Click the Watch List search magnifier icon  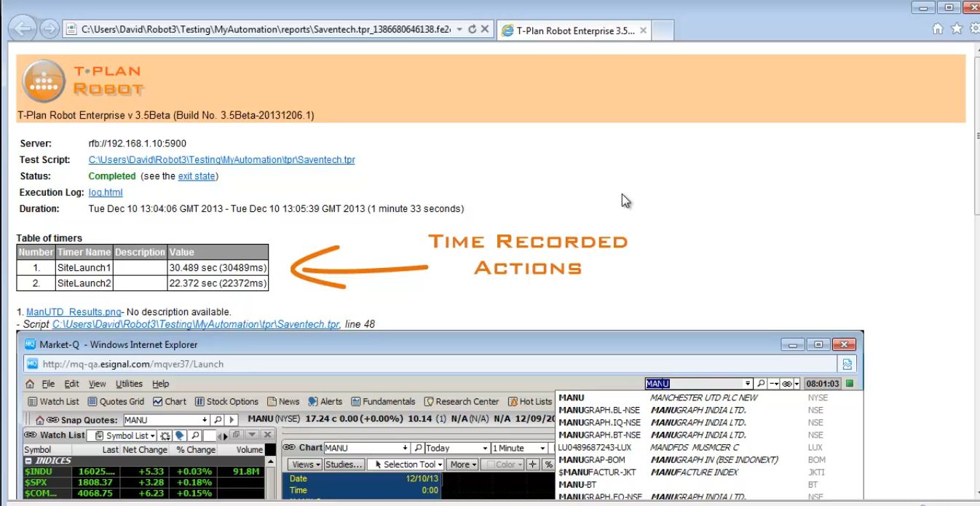(195, 435)
